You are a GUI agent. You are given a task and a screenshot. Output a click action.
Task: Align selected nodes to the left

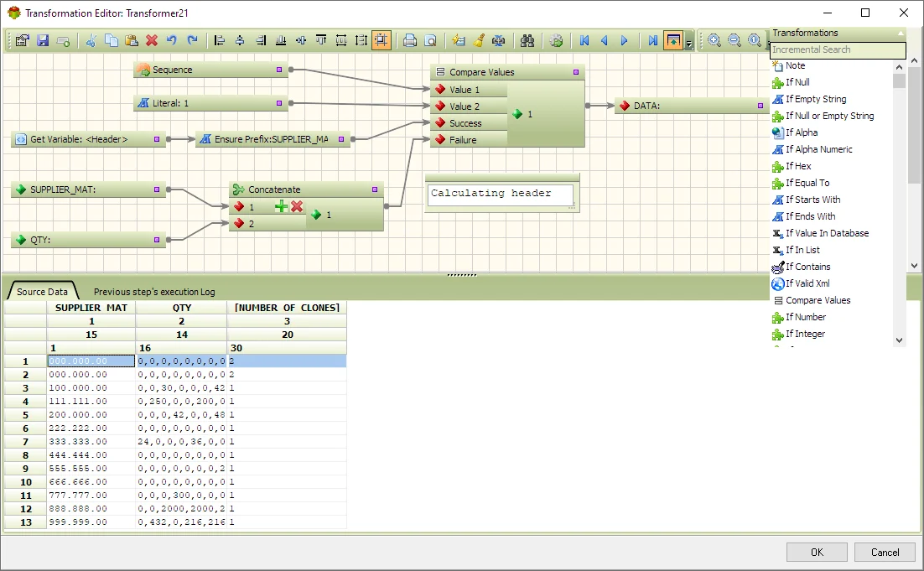(220, 40)
